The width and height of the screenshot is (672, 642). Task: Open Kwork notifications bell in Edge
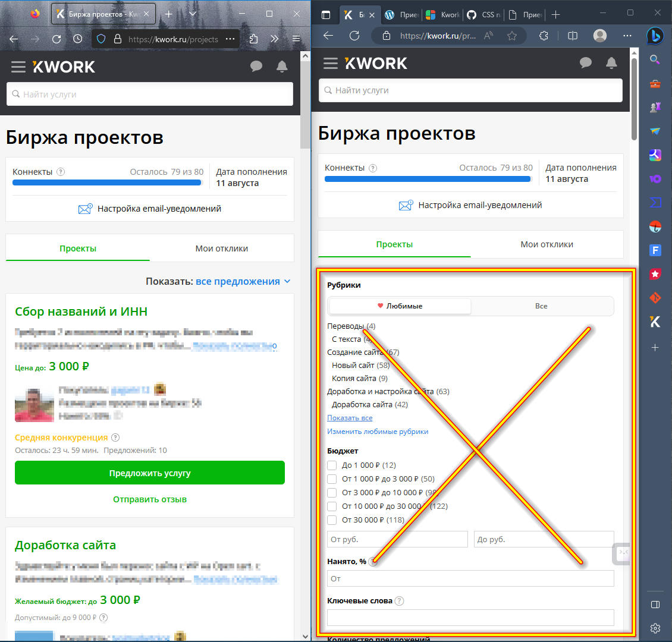click(x=611, y=63)
